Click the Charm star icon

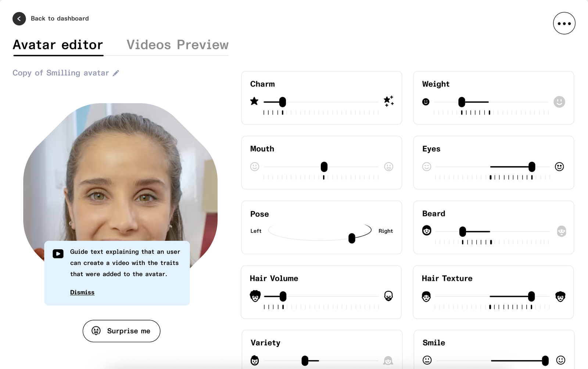(x=254, y=101)
